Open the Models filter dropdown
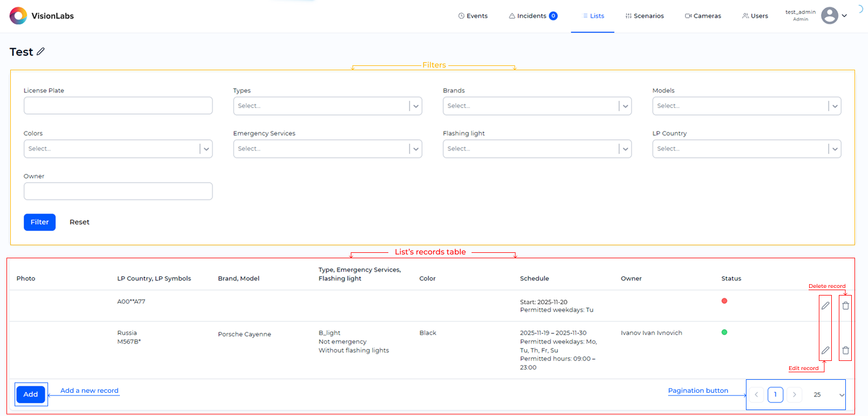This screenshot has width=868, height=416. (746, 106)
